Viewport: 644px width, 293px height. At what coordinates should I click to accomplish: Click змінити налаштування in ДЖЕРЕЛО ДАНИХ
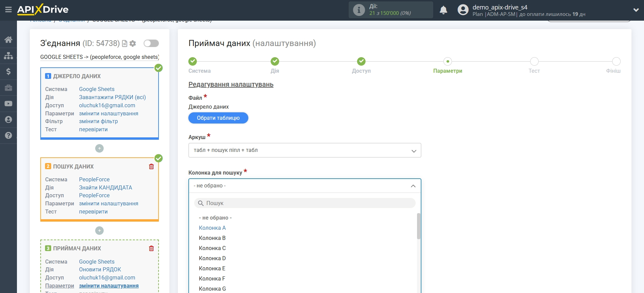108,113
